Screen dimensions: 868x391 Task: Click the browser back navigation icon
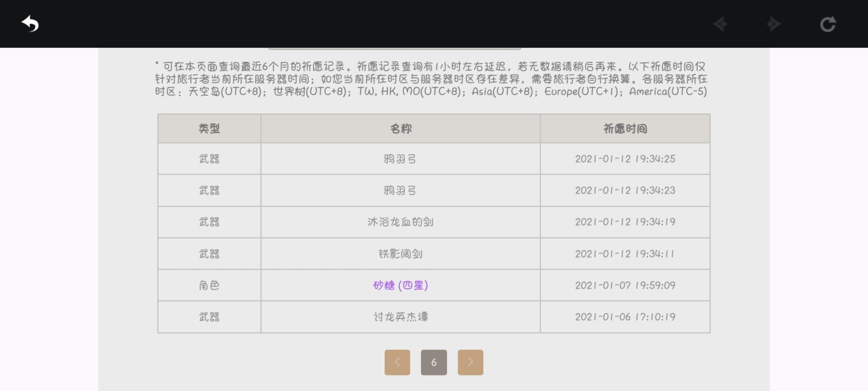point(720,24)
